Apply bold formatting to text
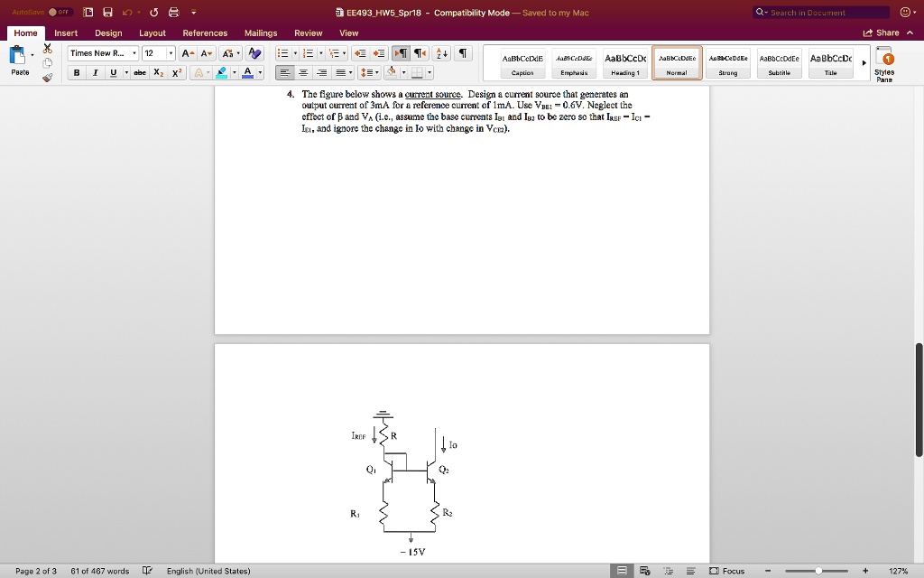Screen dimensions: 924x578 coord(77,71)
